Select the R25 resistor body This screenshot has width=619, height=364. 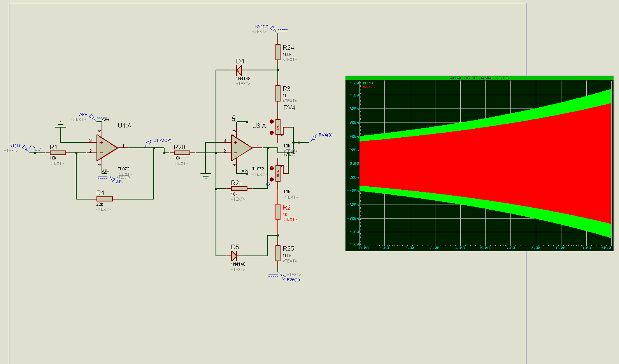pyautogui.click(x=278, y=253)
